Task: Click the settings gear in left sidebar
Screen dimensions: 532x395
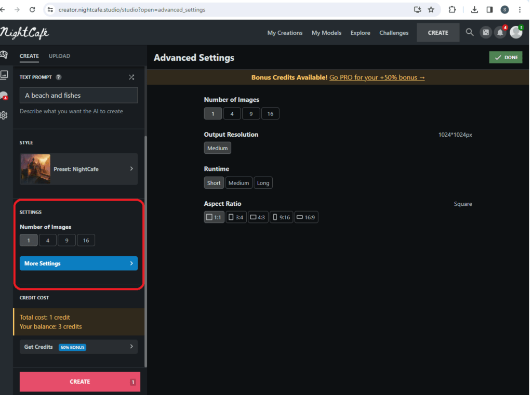Action: pos(4,115)
